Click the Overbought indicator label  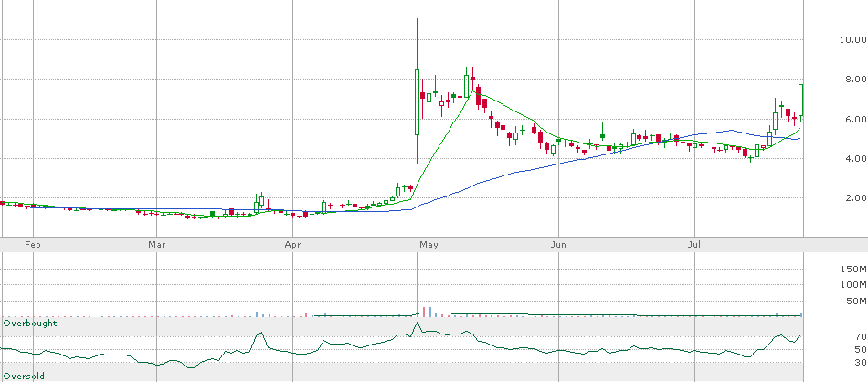point(30,323)
